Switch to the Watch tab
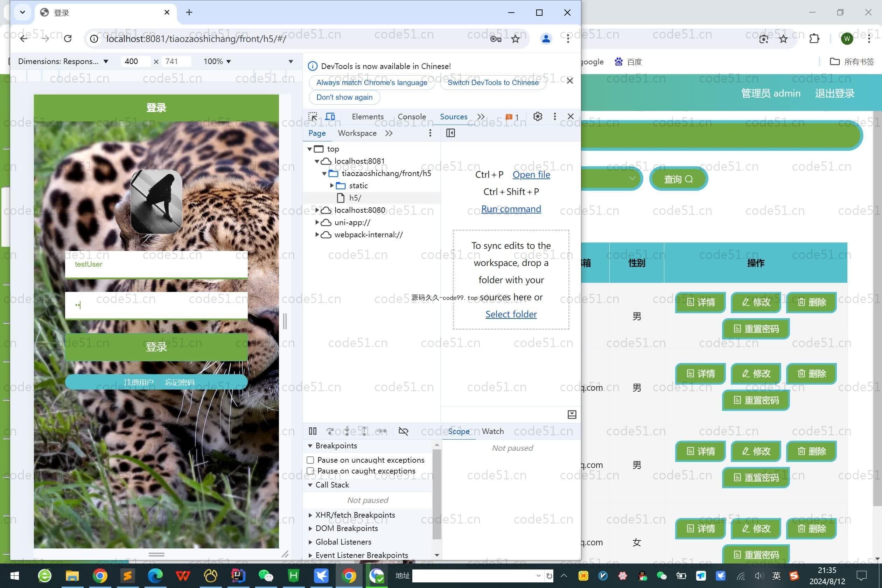Image resolution: width=882 pixels, height=588 pixels. coord(493,431)
